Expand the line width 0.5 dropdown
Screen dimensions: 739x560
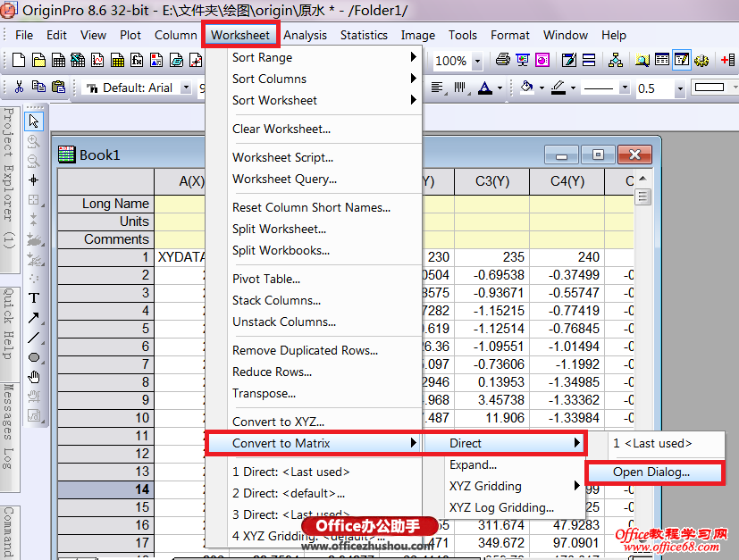click(680, 88)
